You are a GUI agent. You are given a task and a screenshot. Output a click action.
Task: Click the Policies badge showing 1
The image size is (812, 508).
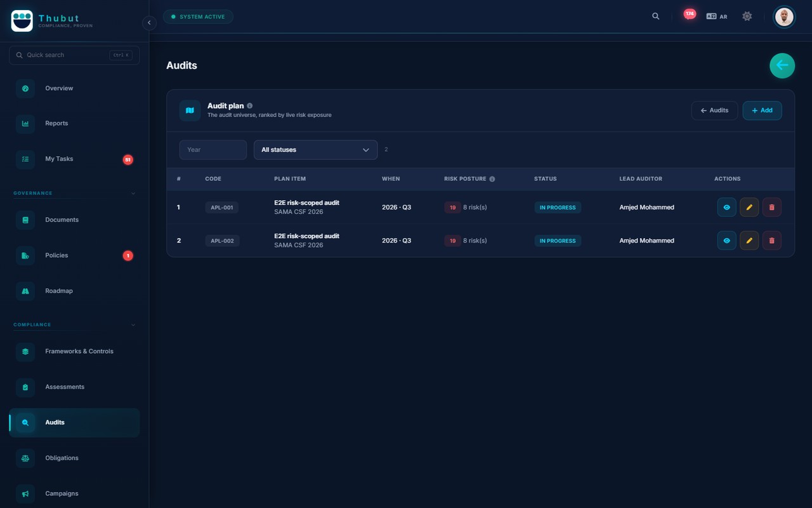click(x=128, y=256)
